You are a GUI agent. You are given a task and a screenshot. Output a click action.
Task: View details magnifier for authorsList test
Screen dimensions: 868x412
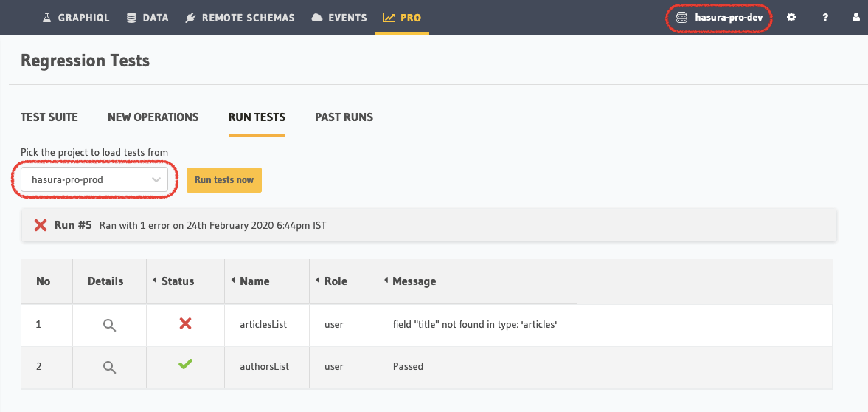(109, 367)
